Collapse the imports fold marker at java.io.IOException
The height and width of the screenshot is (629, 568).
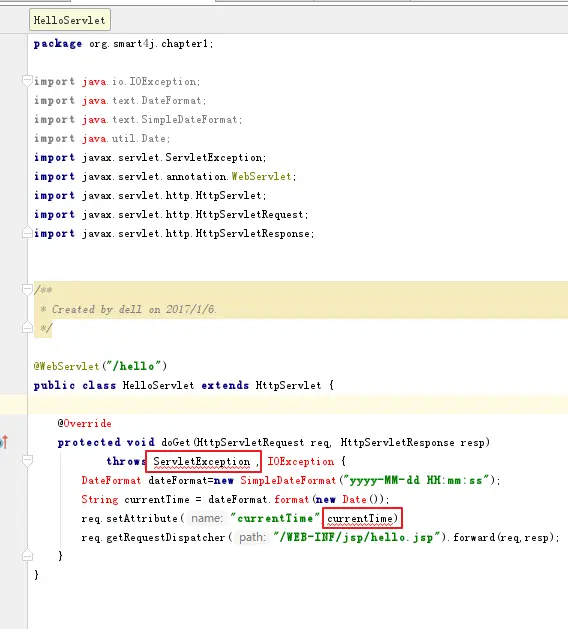pyautogui.click(x=27, y=81)
